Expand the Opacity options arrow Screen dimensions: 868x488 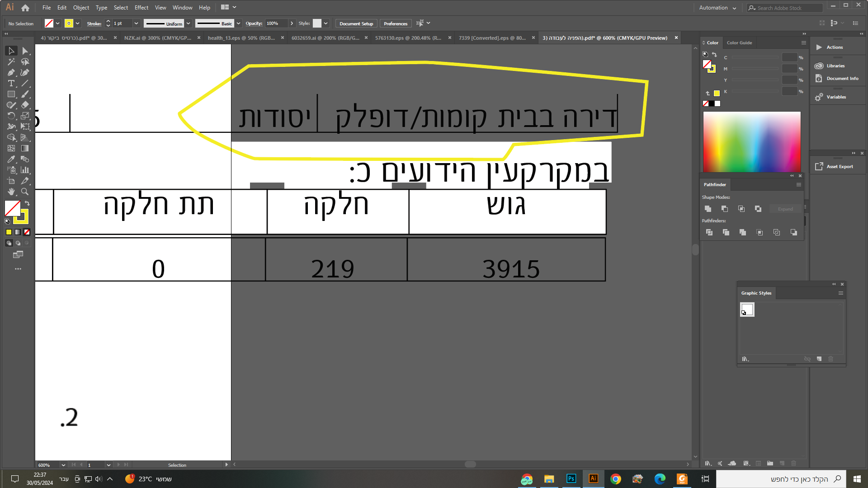point(292,23)
